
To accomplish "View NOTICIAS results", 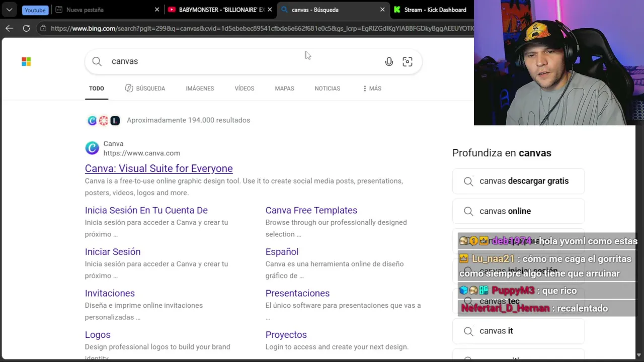I will [x=328, y=88].
